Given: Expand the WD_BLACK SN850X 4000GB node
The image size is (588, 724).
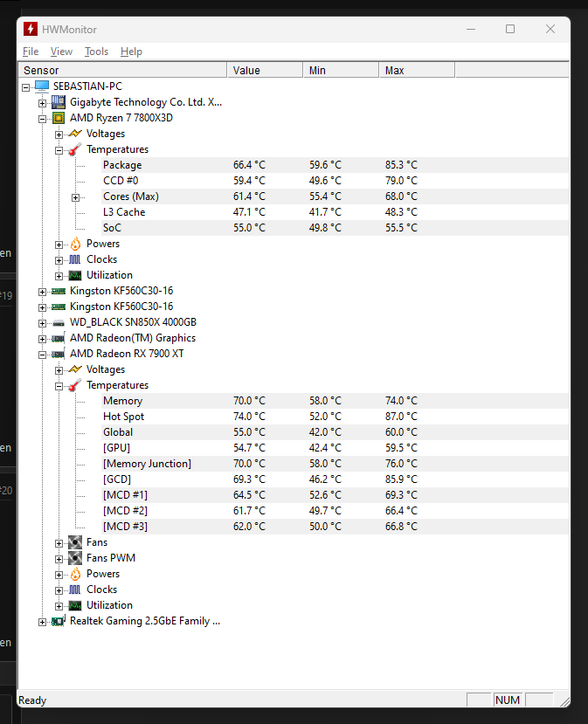Looking at the screenshot, I should [x=43, y=323].
